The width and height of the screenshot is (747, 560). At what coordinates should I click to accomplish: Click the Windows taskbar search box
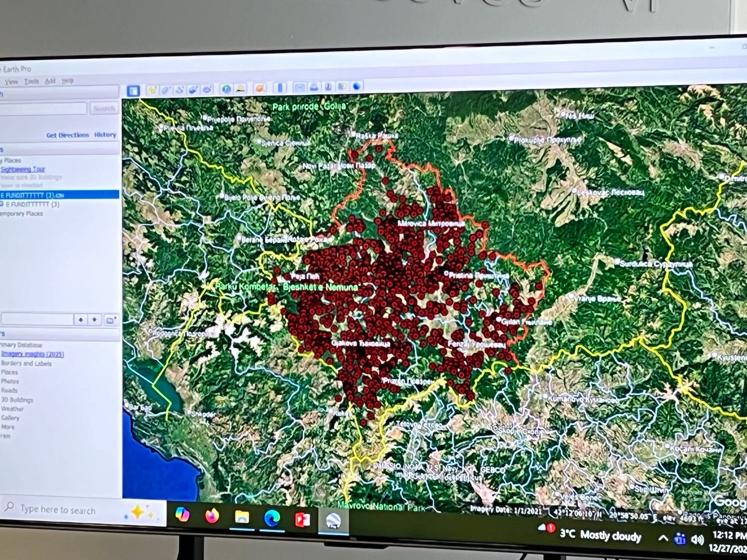pyautogui.click(x=58, y=509)
